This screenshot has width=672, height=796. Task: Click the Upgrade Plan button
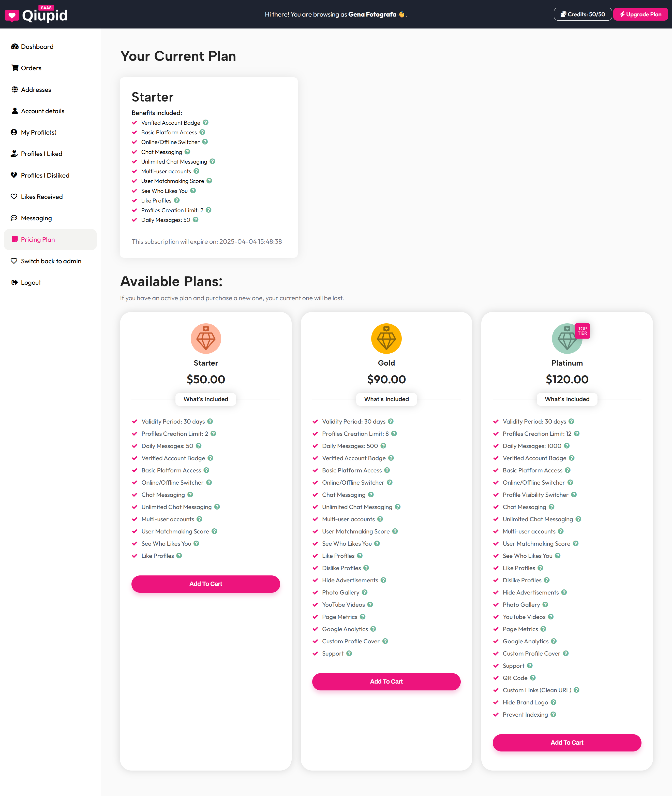(x=640, y=14)
